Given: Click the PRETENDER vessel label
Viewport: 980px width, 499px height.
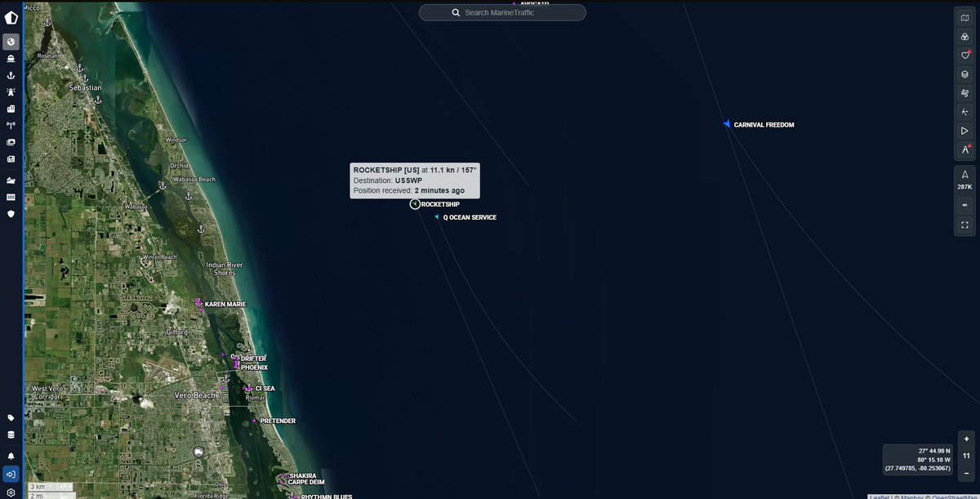Looking at the screenshot, I should click(278, 421).
